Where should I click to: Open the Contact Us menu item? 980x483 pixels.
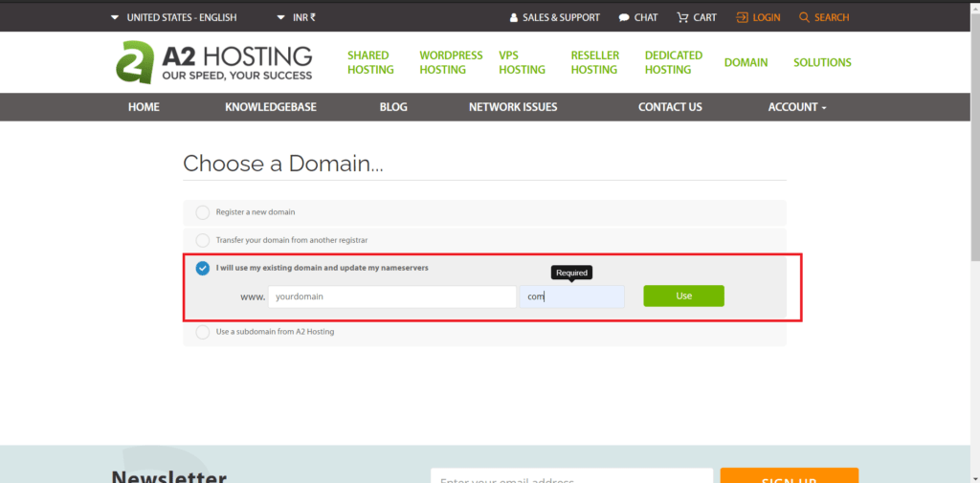(x=670, y=107)
